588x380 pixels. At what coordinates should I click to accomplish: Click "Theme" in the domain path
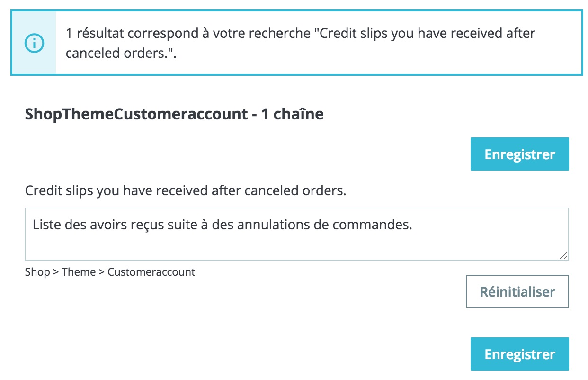click(78, 272)
